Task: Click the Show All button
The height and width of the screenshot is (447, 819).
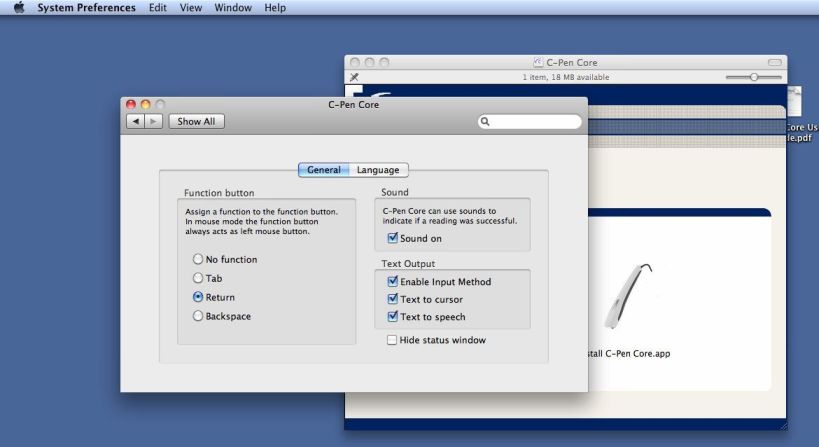Action: [x=196, y=121]
